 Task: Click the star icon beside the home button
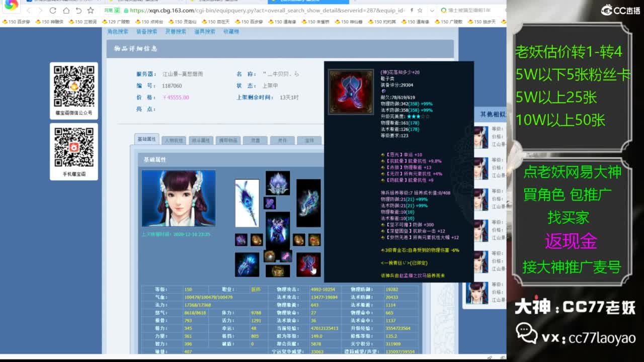tap(91, 11)
